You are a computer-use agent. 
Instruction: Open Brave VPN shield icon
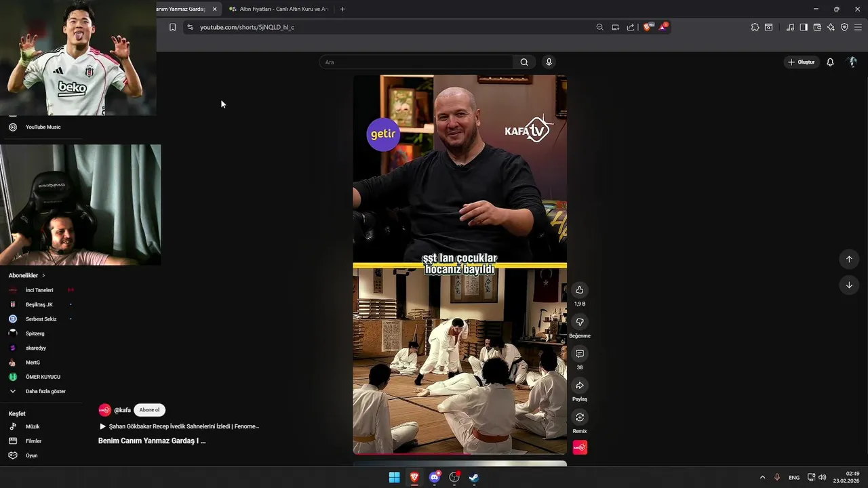coord(844,27)
